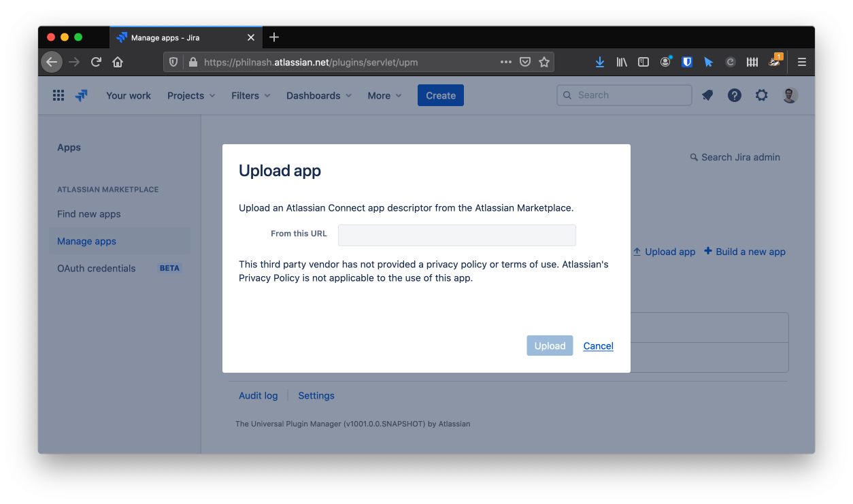853x504 pixels.
Task: Click the Upload app dialog heading
Action: tap(280, 171)
